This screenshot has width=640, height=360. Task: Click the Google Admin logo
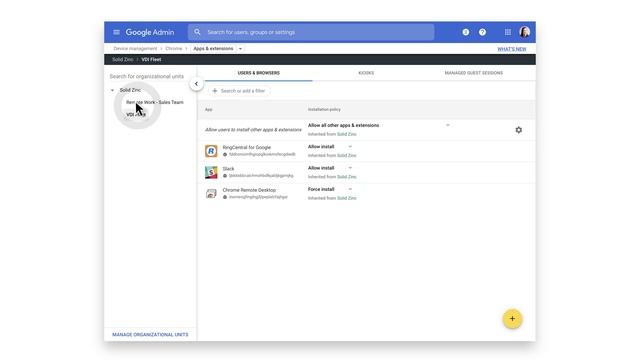pyautogui.click(x=150, y=32)
